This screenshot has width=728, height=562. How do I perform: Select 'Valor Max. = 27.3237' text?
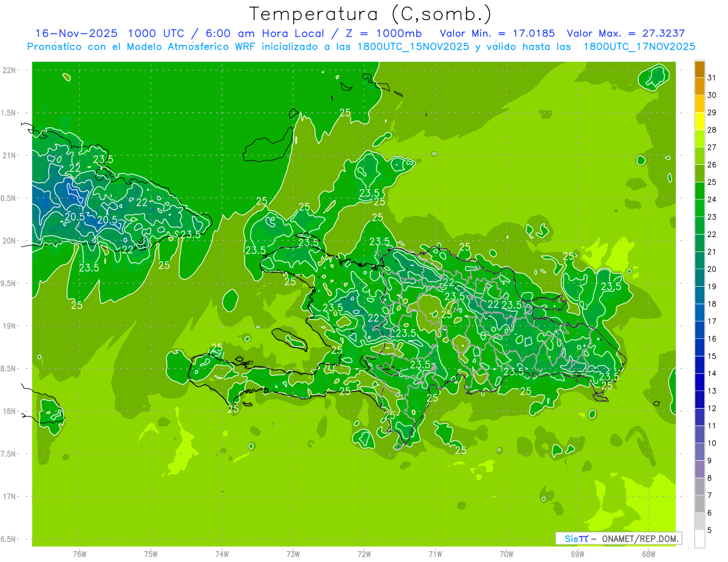tap(626, 33)
